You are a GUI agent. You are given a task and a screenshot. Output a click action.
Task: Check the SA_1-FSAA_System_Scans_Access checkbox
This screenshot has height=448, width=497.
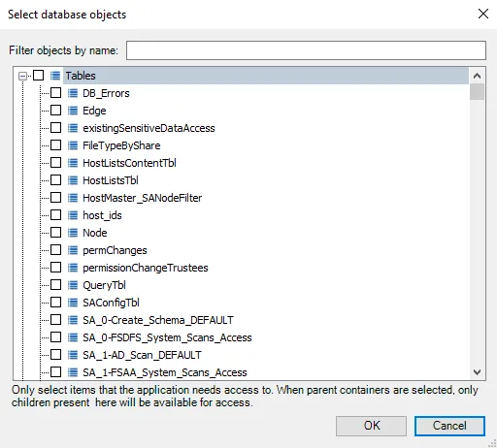pos(55,372)
